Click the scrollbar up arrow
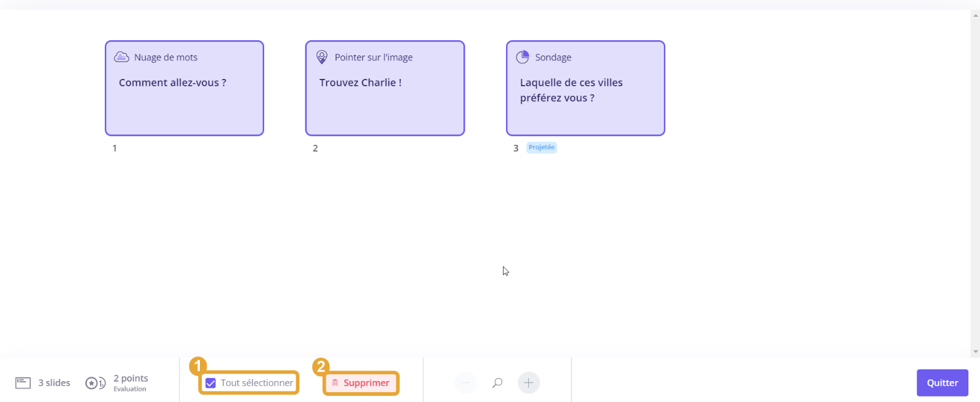980x402 pixels. tap(976, 15)
